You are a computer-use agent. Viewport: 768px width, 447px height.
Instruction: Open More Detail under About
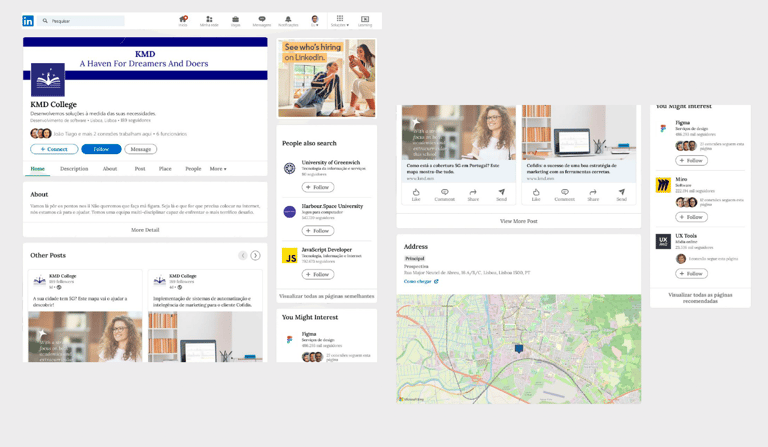145,230
